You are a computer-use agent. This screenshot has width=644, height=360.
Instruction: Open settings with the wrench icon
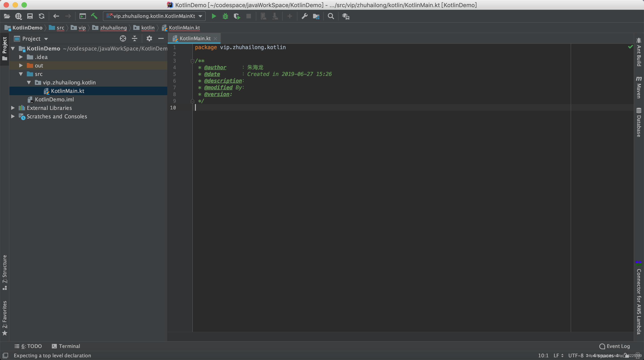click(305, 16)
